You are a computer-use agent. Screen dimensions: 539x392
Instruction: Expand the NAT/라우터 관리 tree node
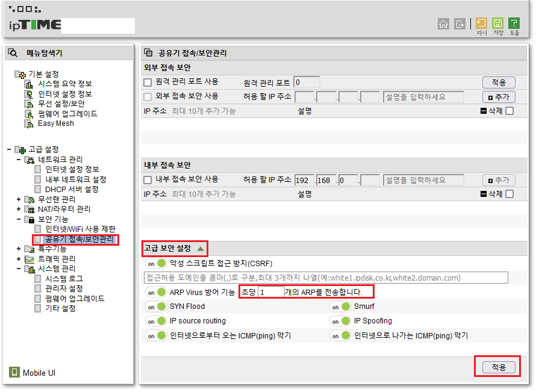[x=19, y=209]
